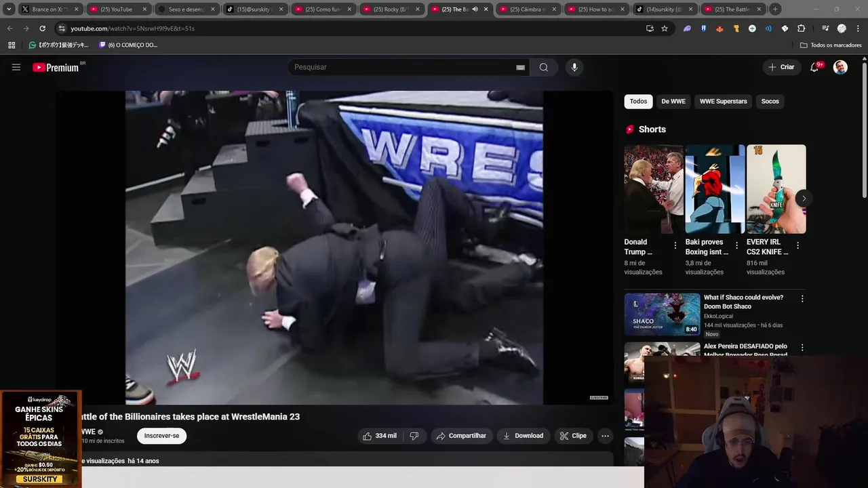
Task: Dislike the video
Action: [x=414, y=436]
